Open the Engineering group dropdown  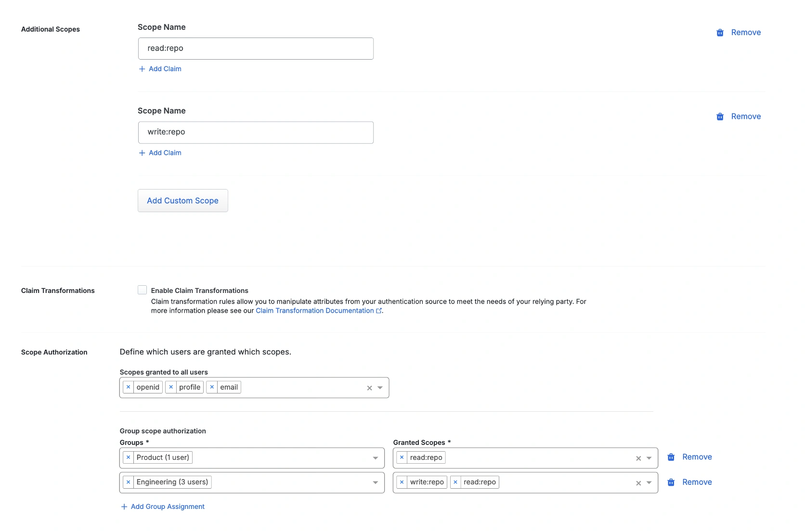click(x=376, y=482)
